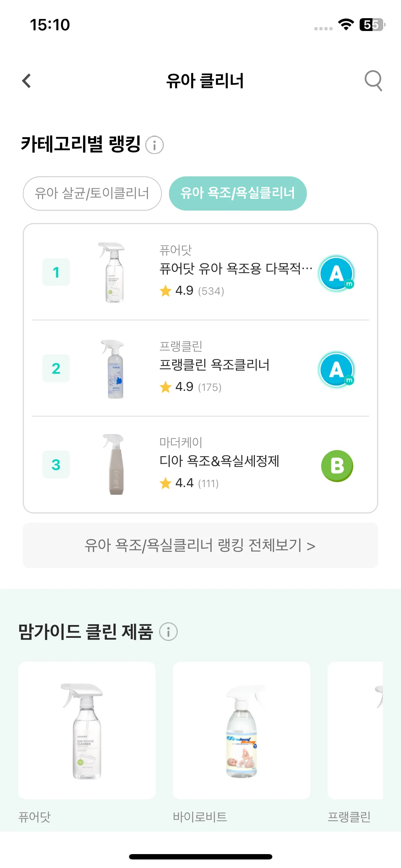Open rank 2 프랭클린 욕조클리너 item
This screenshot has width=401, height=868.
(x=200, y=368)
